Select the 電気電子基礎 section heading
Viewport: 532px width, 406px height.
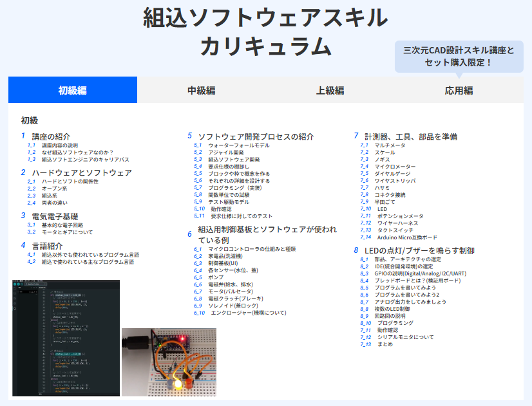(x=55, y=216)
